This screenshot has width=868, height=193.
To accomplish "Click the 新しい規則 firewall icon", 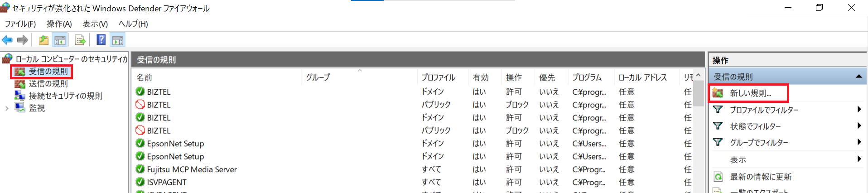I will click(718, 93).
